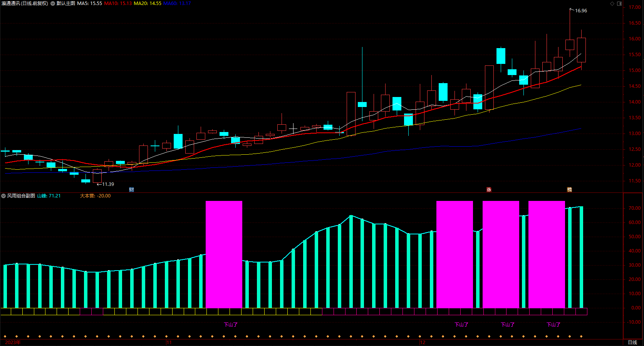Select the 日线 period label

(632, 342)
